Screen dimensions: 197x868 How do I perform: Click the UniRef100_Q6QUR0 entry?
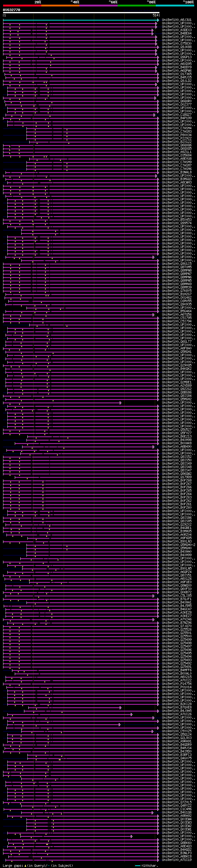pyautogui.click(x=177, y=101)
